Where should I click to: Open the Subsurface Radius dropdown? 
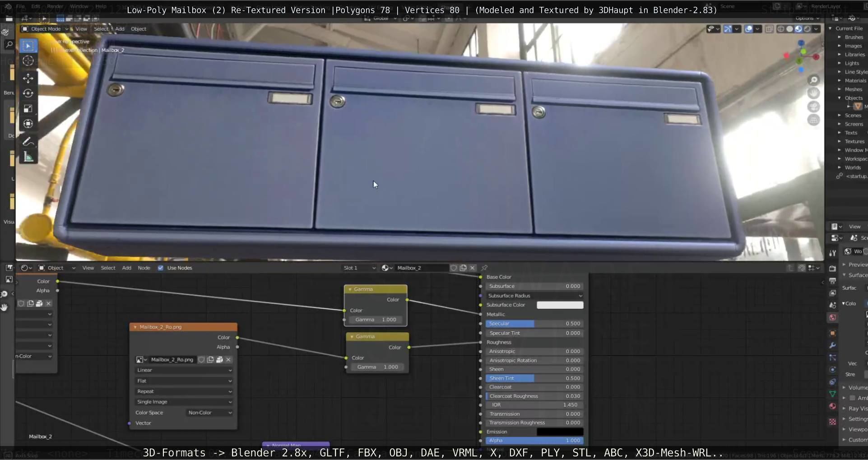click(x=535, y=296)
